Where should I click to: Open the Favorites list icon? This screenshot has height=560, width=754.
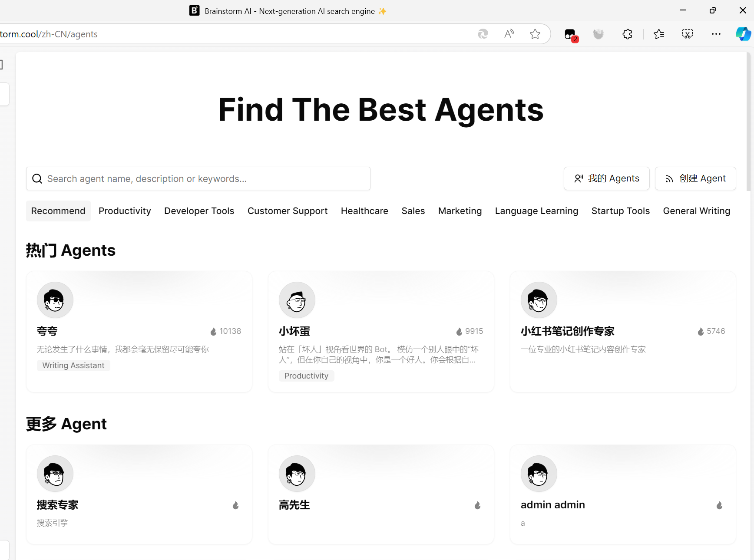(659, 34)
